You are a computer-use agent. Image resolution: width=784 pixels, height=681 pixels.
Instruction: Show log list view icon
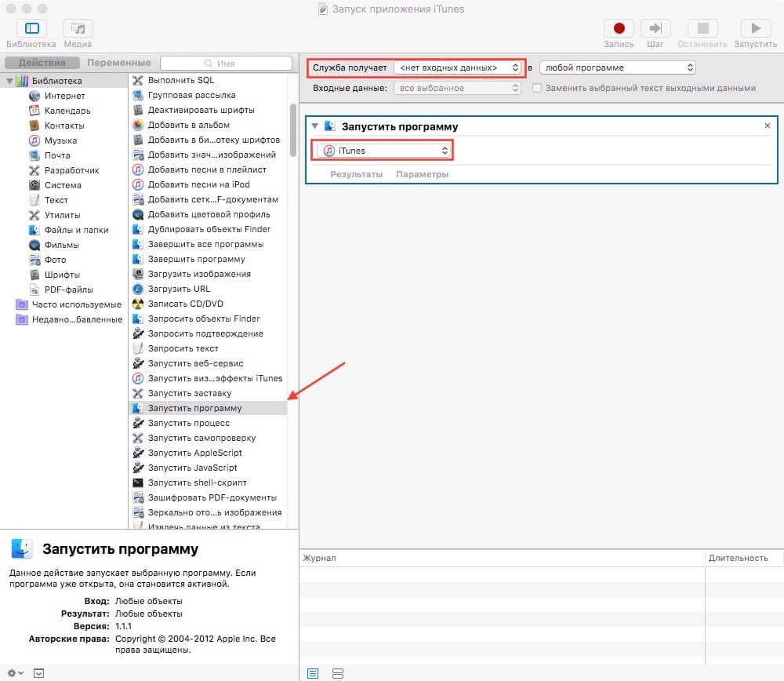point(313,673)
